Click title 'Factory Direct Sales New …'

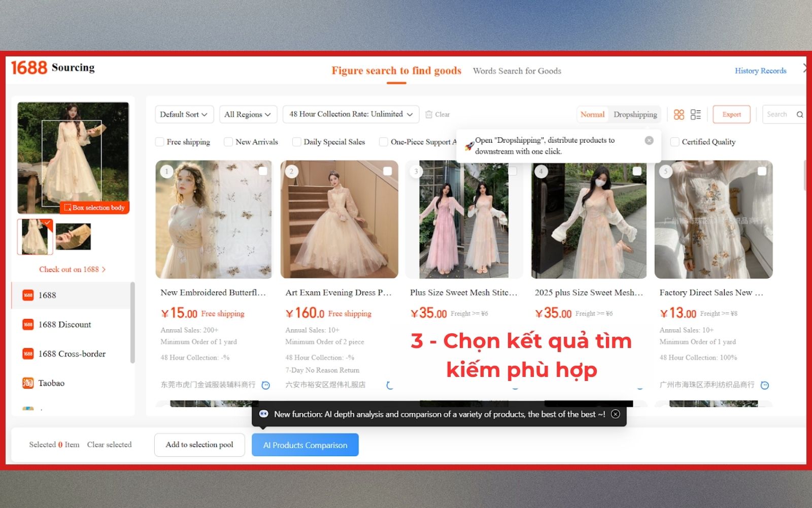coord(712,293)
